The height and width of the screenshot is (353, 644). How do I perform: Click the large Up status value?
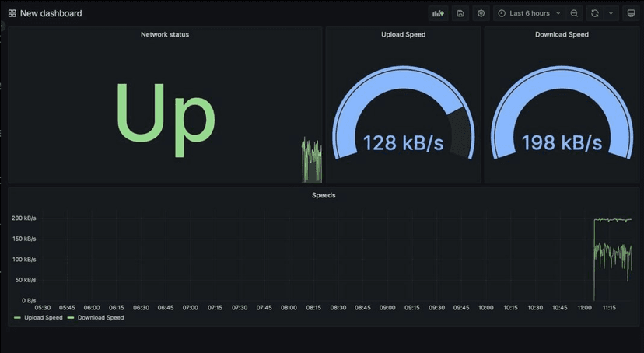pyautogui.click(x=164, y=117)
